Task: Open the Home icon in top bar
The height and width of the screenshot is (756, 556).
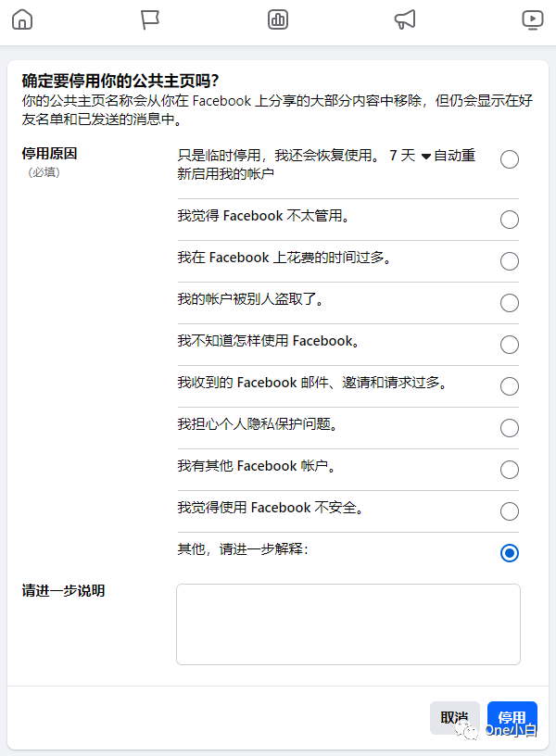Action: coord(22,19)
